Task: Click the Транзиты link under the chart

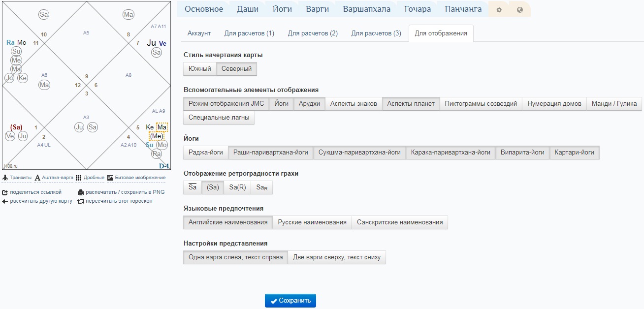Action: point(21,178)
